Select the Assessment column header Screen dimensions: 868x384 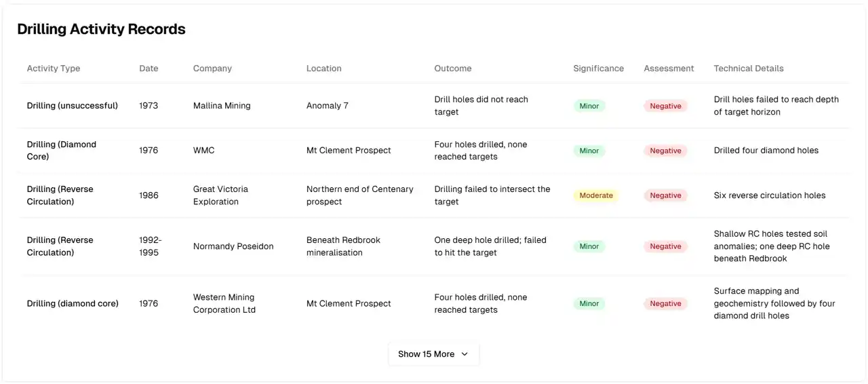[669, 69]
